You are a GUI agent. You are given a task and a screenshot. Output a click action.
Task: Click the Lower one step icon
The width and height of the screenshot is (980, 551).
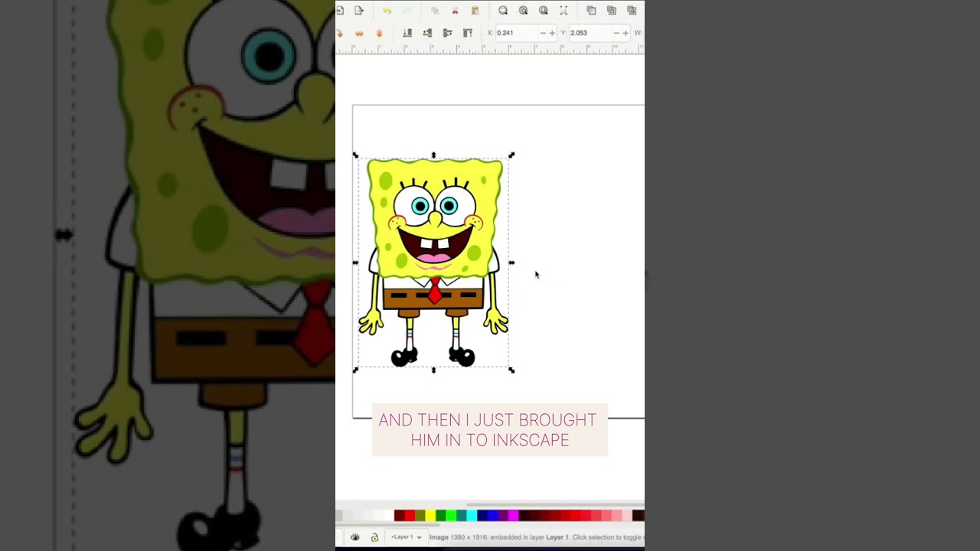tap(427, 33)
